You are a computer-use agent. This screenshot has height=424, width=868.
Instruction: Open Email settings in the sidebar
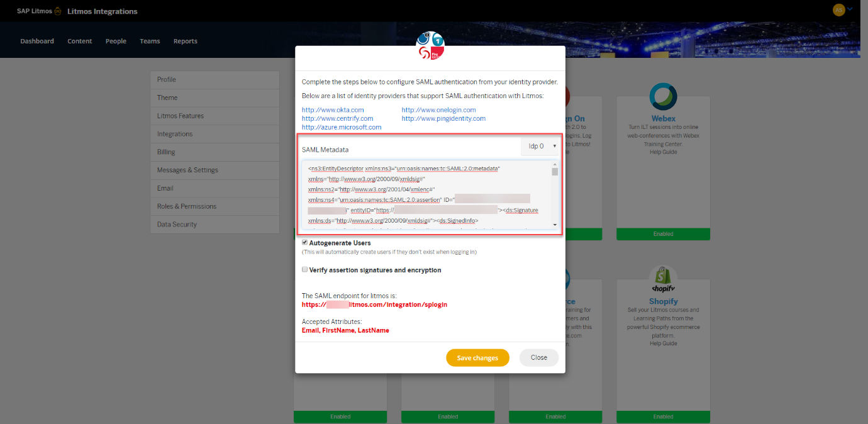tap(214, 188)
